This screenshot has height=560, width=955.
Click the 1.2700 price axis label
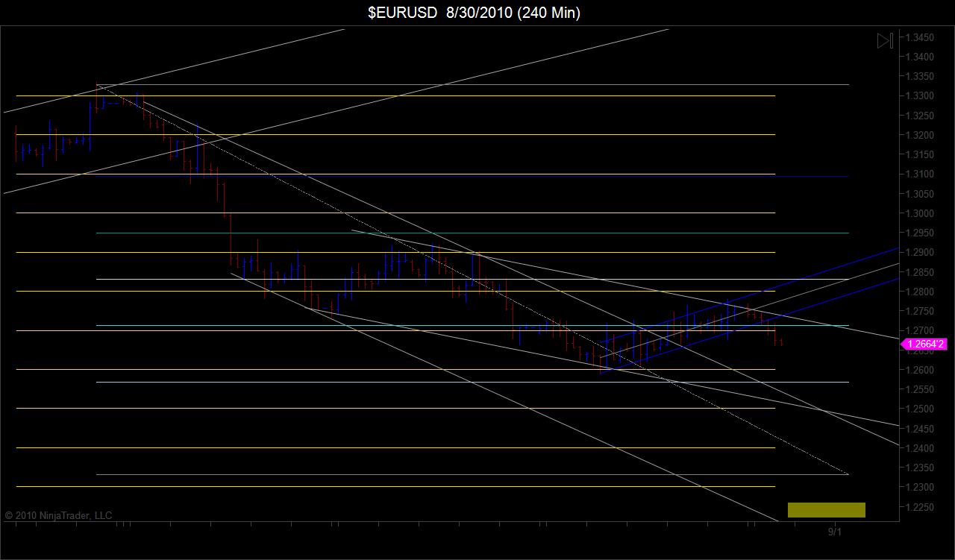coord(920,330)
